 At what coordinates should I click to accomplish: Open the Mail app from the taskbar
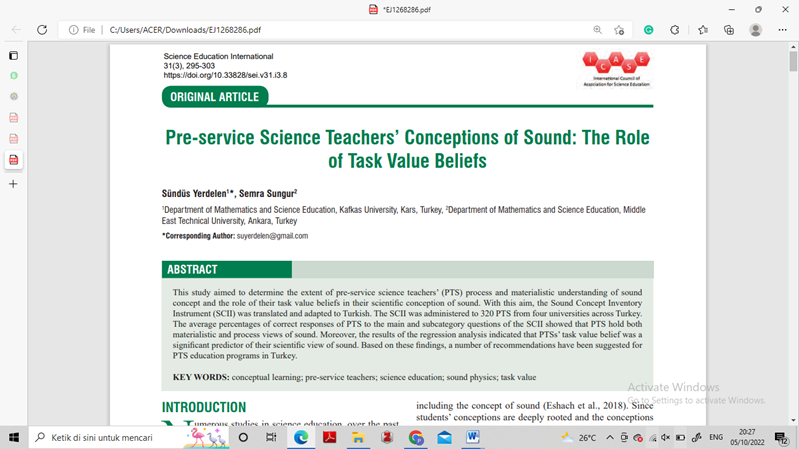tap(444, 437)
